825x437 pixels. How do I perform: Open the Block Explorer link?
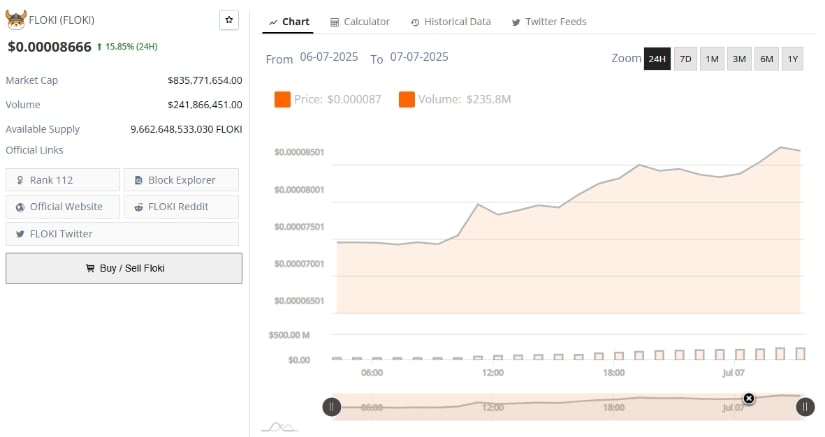pyautogui.click(x=181, y=180)
